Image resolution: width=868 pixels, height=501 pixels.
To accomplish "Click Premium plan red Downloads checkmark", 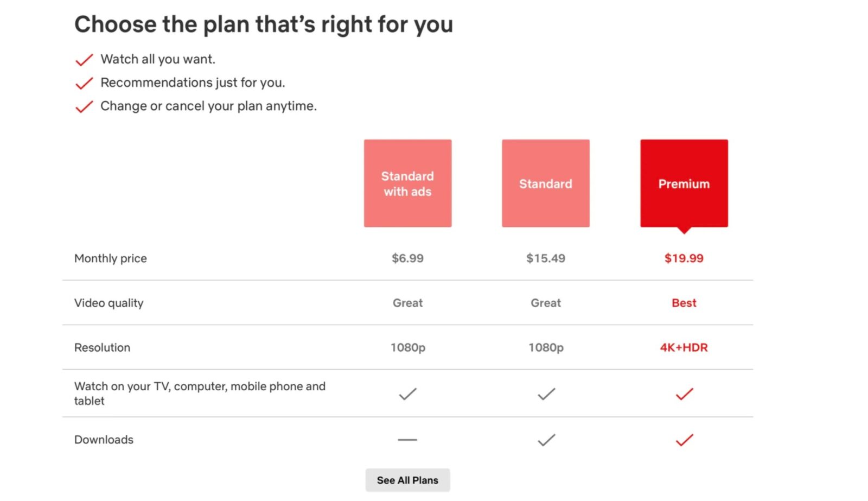I will click(684, 440).
